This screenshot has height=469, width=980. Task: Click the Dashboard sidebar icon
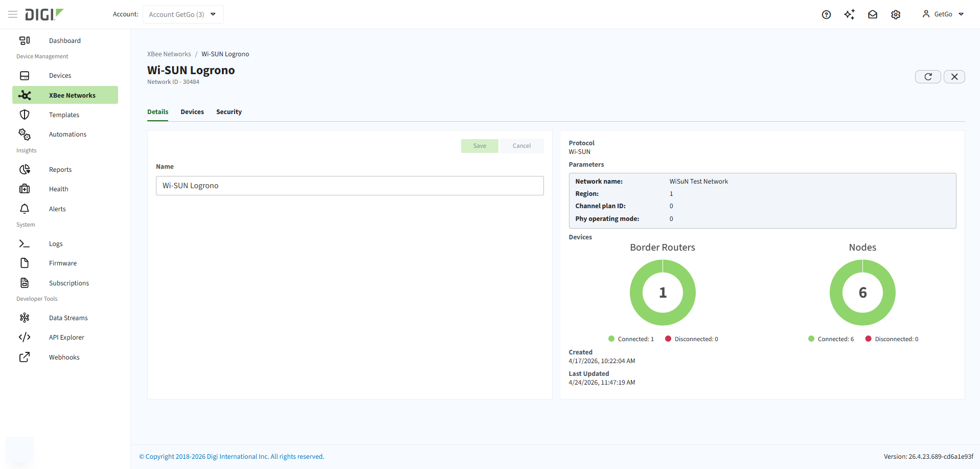click(25, 40)
